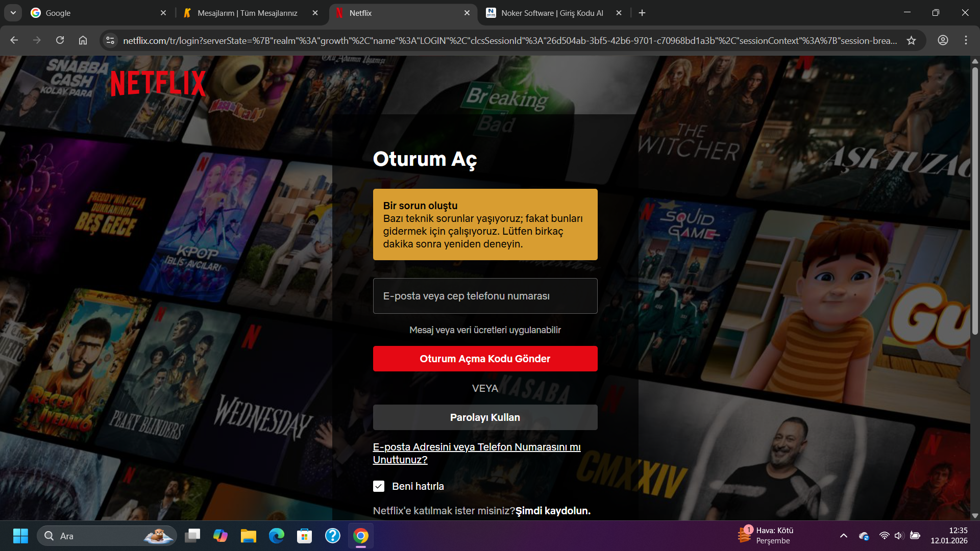Click the volume speaker icon

coord(899,536)
